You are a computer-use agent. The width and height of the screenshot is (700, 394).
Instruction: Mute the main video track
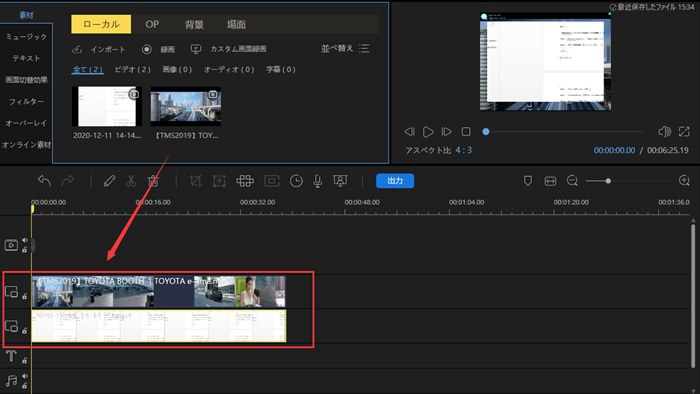[25, 240]
